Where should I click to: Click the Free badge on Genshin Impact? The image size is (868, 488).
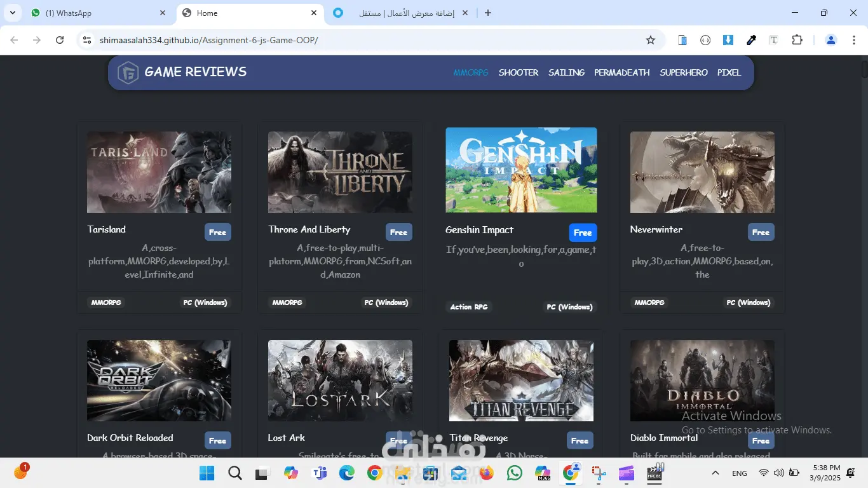583,233
